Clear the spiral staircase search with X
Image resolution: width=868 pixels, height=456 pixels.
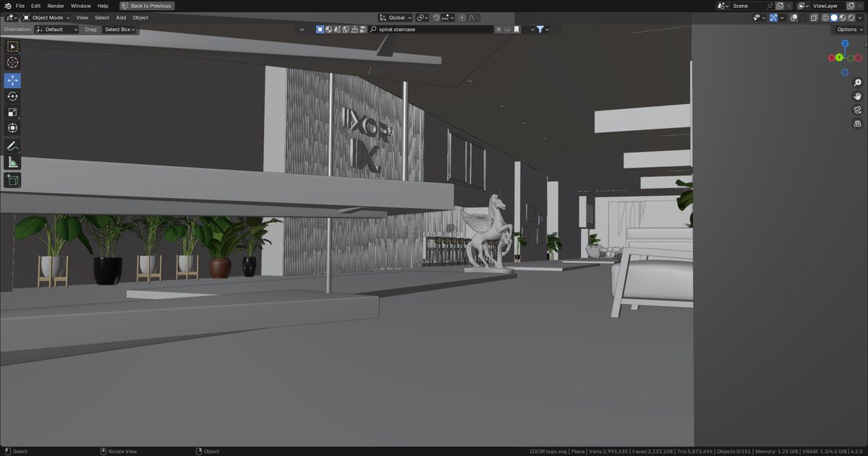[x=497, y=29]
